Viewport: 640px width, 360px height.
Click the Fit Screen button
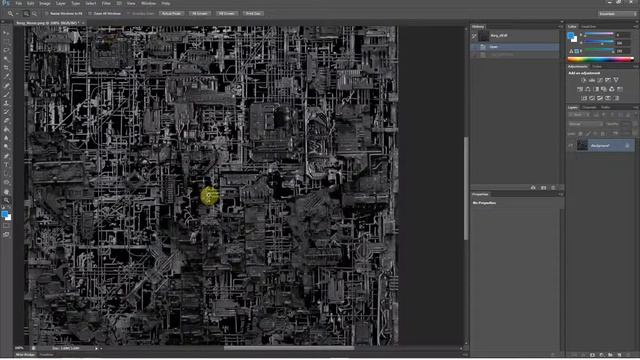tap(200, 13)
